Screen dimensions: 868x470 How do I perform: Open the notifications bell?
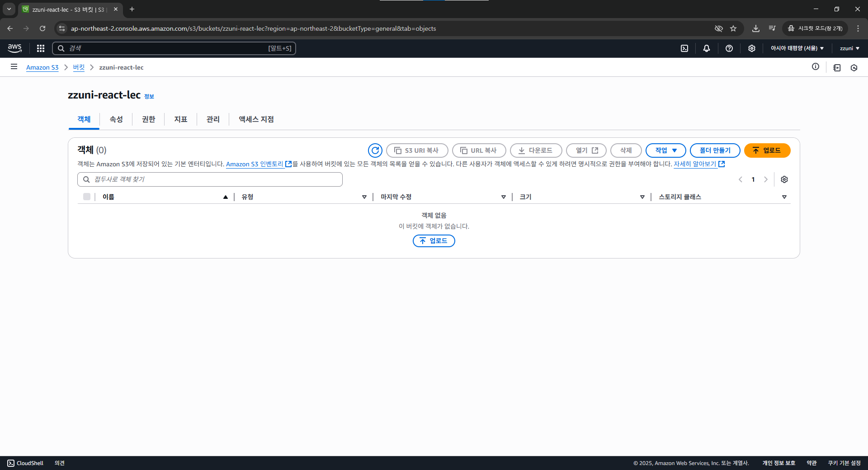[x=707, y=48]
